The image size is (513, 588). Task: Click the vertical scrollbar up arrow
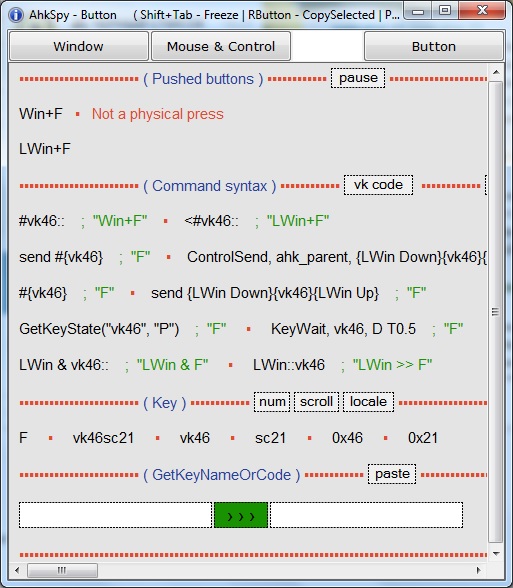point(496,72)
